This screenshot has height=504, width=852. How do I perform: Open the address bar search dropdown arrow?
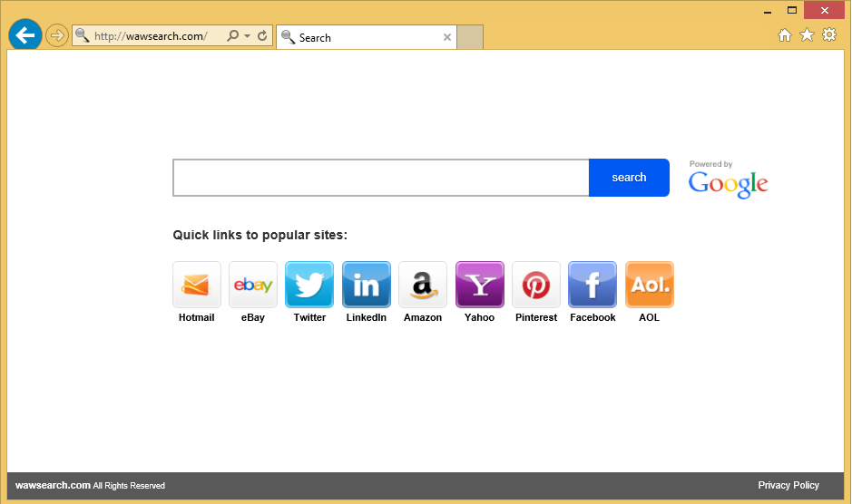coord(247,36)
